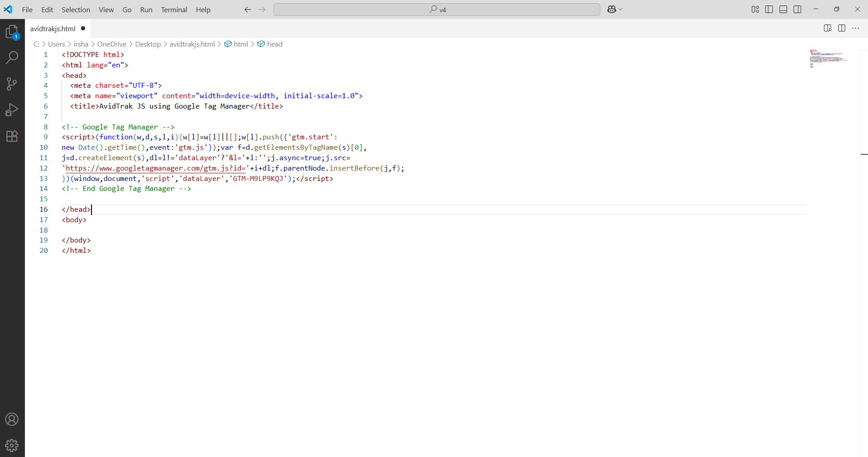Open the Terminal menu
The image size is (868, 457).
point(174,10)
